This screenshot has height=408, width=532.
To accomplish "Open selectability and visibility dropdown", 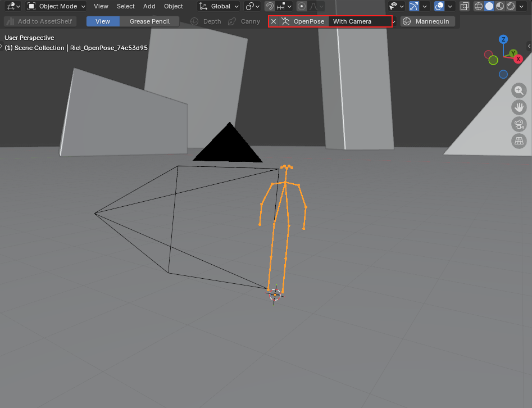I will pyautogui.click(x=396, y=6).
